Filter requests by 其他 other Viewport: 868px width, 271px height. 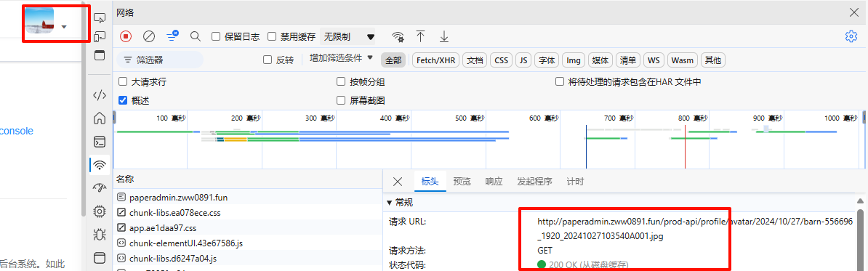(x=713, y=60)
